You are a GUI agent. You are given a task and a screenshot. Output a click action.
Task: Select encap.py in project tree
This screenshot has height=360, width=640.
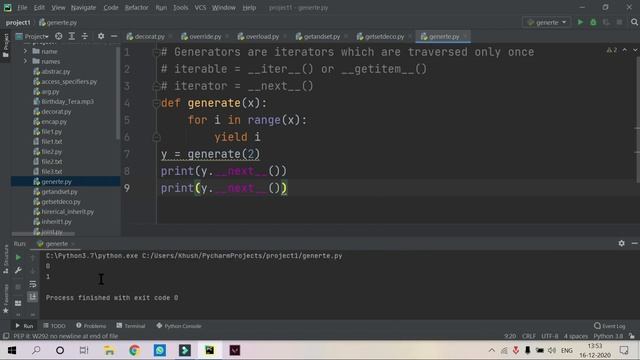54,122
